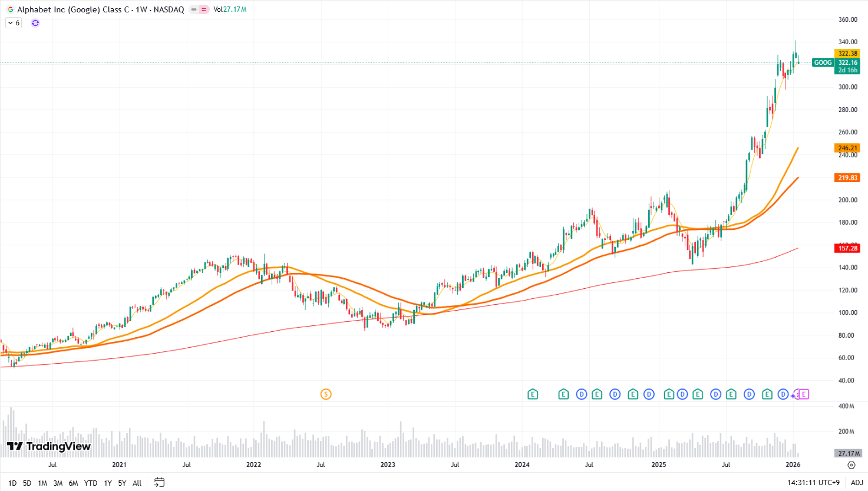Click the 2026 time axis label
868x491 pixels.
[x=793, y=464]
